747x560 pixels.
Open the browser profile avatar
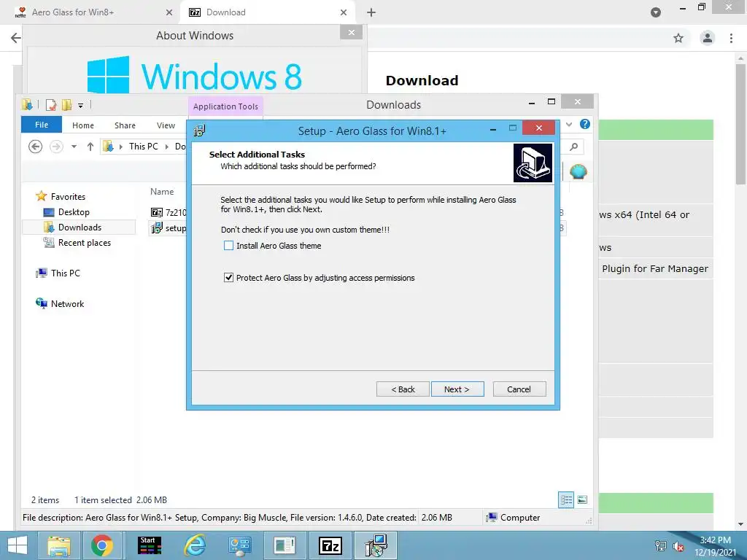[708, 38]
